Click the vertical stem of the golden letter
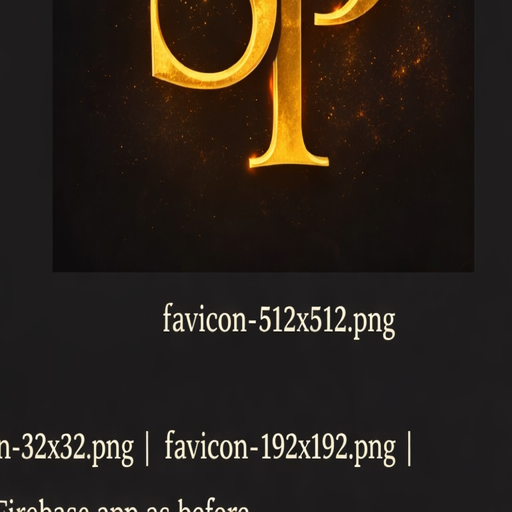 tap(289, 93)
